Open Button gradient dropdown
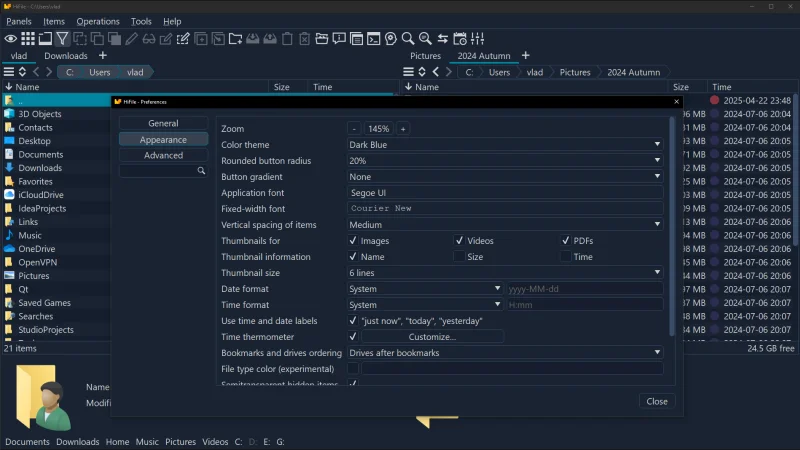This screenshot has height=450, width=800. [x=505, y=177]
